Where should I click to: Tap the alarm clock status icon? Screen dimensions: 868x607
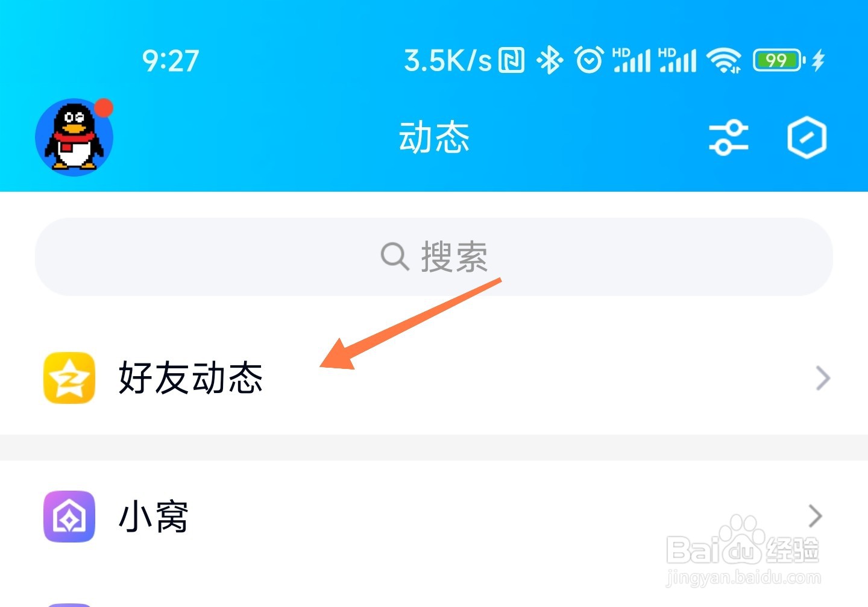[x=588, y=60]
